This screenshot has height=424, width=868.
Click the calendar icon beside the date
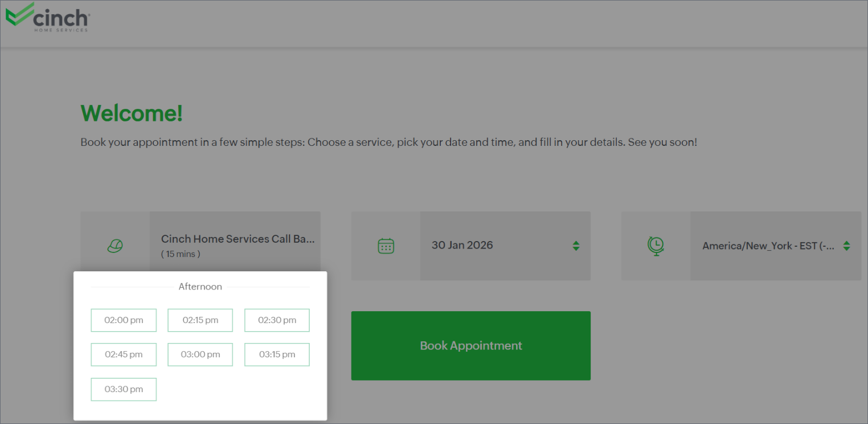[386, 246]
